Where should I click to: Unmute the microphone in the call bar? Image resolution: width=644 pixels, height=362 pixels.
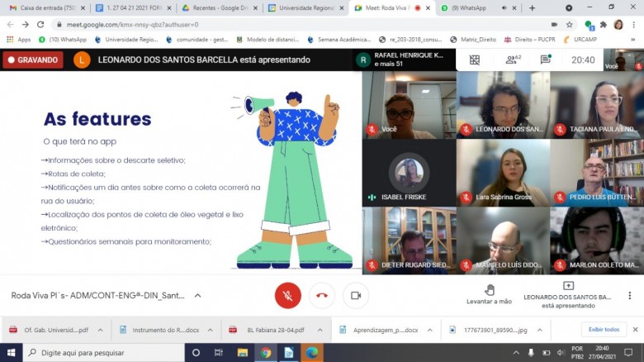(287, 295)
